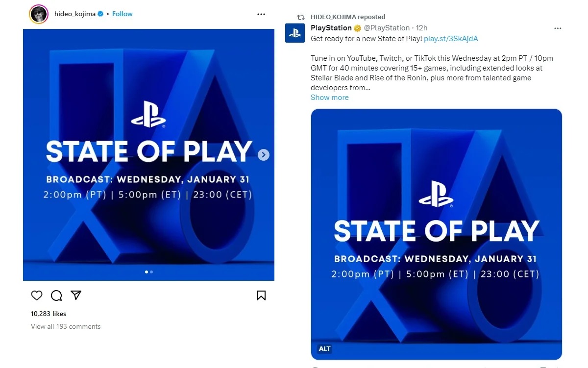588x368 pixels.
Task: View all 193 comments
Action: pyautogui.click(x=65, y=326)
